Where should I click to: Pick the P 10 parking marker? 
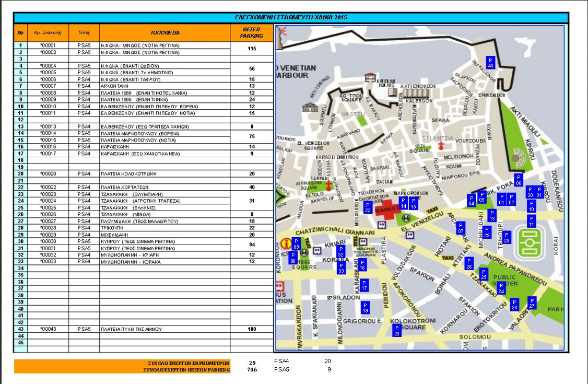(x=532, y=206)
